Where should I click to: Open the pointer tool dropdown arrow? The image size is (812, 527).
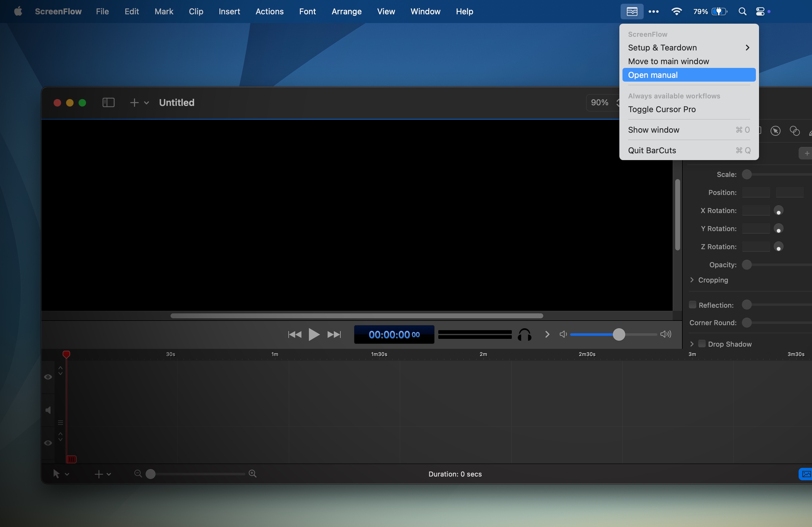click(x=67, y=474)
